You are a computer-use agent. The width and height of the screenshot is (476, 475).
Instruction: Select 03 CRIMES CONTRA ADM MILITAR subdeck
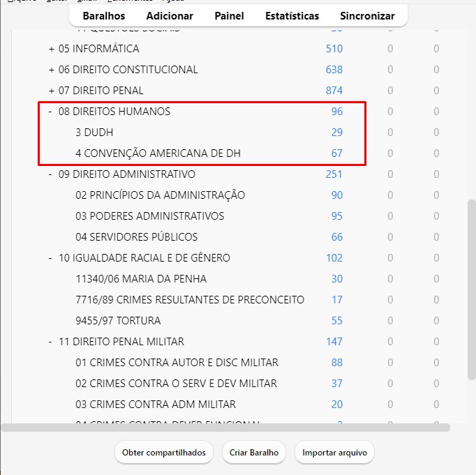pyautogui.click(x=156, y=405)
